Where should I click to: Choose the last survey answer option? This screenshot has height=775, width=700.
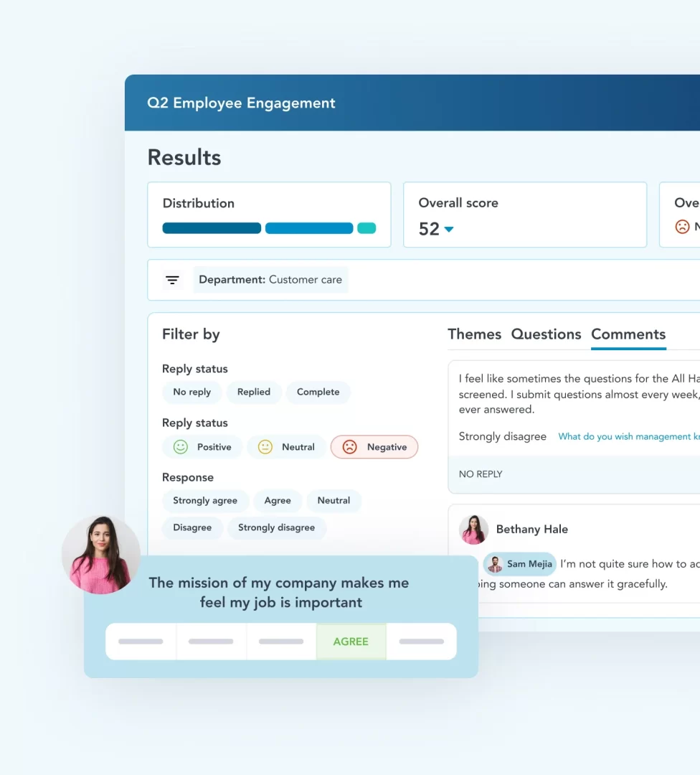422,642
